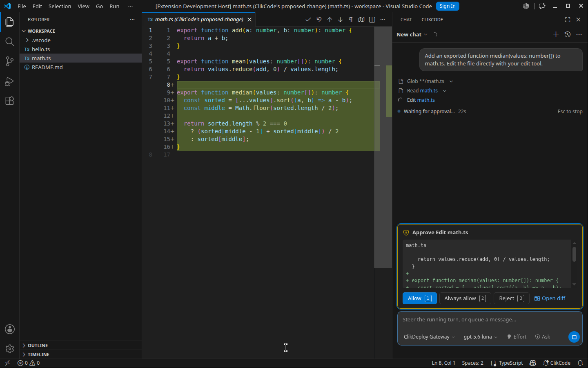Stop the running turn with the blue square button
The width and height of the screenshot is (588, 368).
[x=574, y=337]
